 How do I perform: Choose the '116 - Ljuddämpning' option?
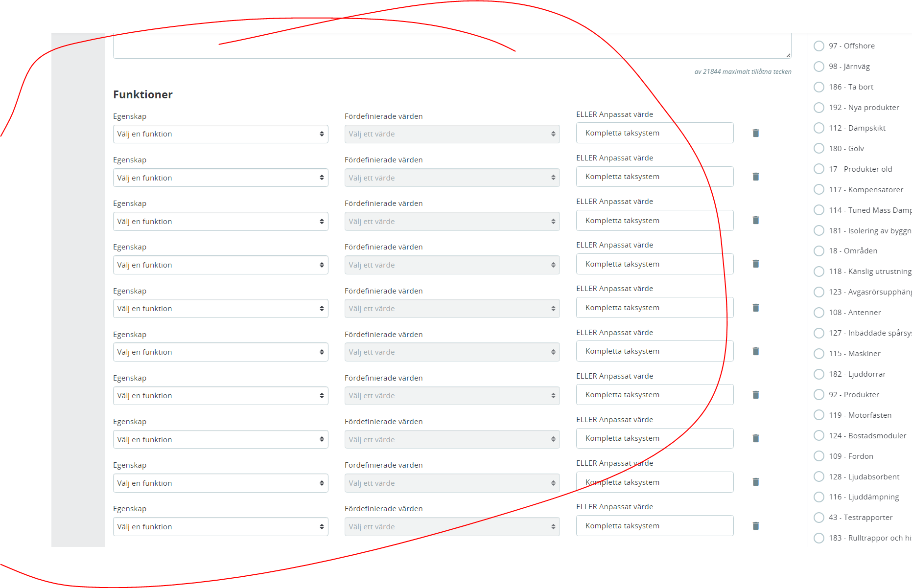[819, 497]
